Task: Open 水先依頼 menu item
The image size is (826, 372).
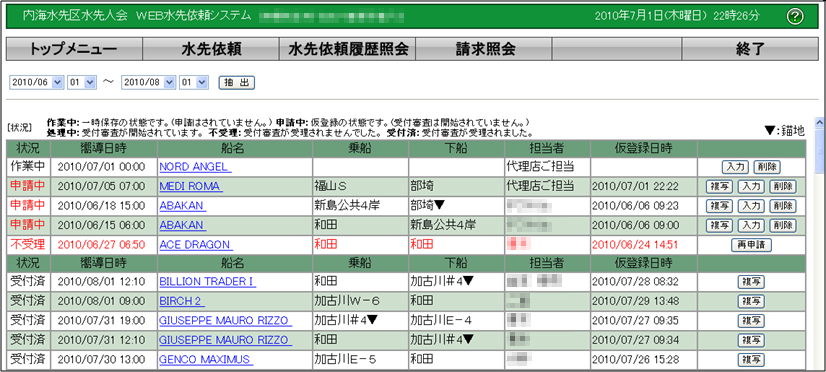Action: pos(211,50)
